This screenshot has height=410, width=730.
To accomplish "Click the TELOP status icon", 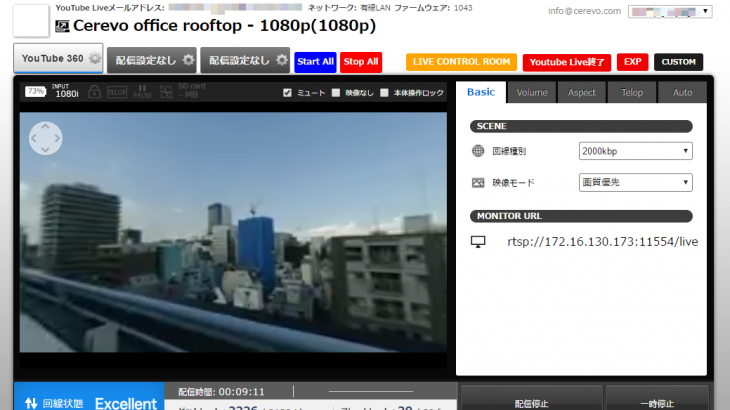I will point(117,92).
